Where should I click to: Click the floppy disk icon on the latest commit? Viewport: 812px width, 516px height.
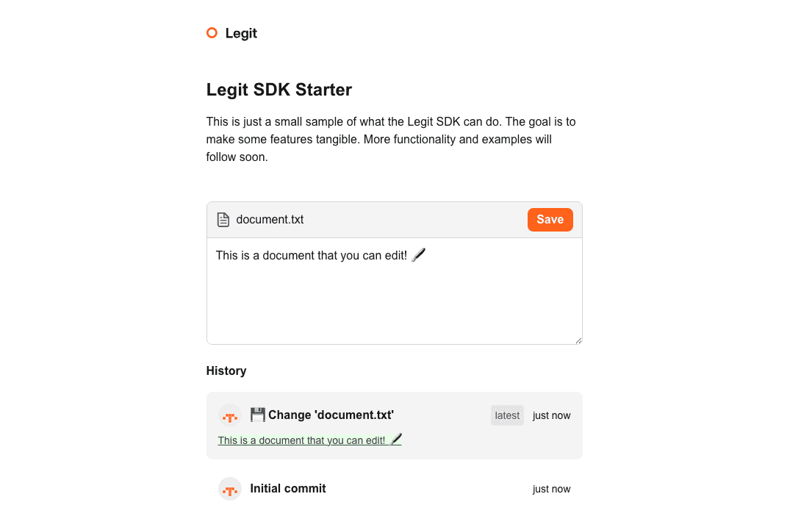coord(257,414)
